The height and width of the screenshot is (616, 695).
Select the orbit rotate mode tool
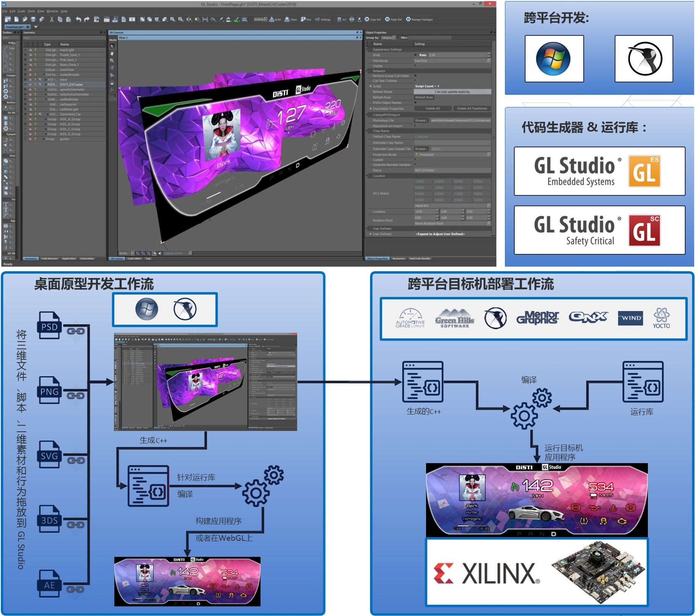[112, 68]
